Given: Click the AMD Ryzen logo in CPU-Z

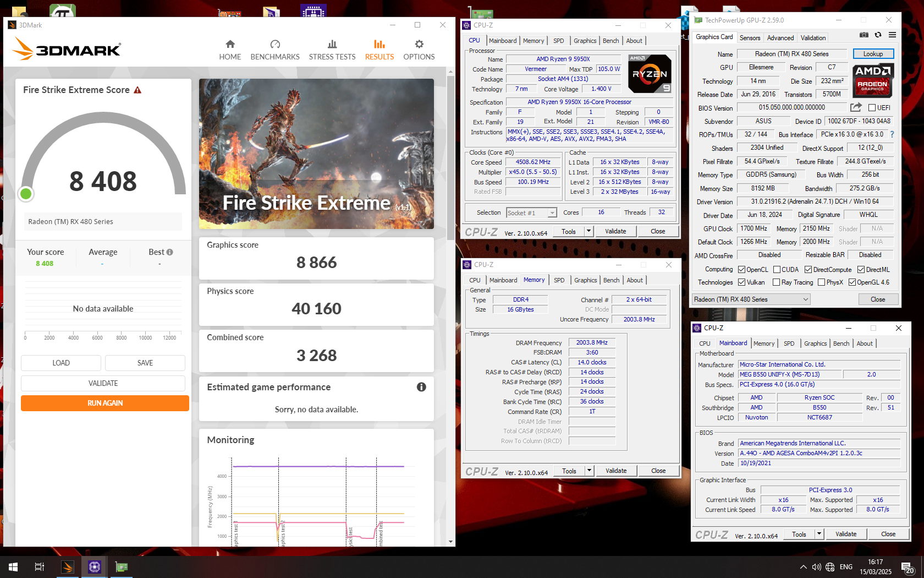Looking at the screenshot, I should [x=650, y=74].
